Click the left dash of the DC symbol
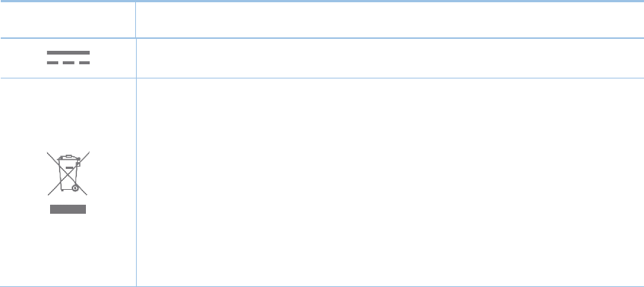Image resolution: width=644 pixels, height=287 pixels. (52, 63)
